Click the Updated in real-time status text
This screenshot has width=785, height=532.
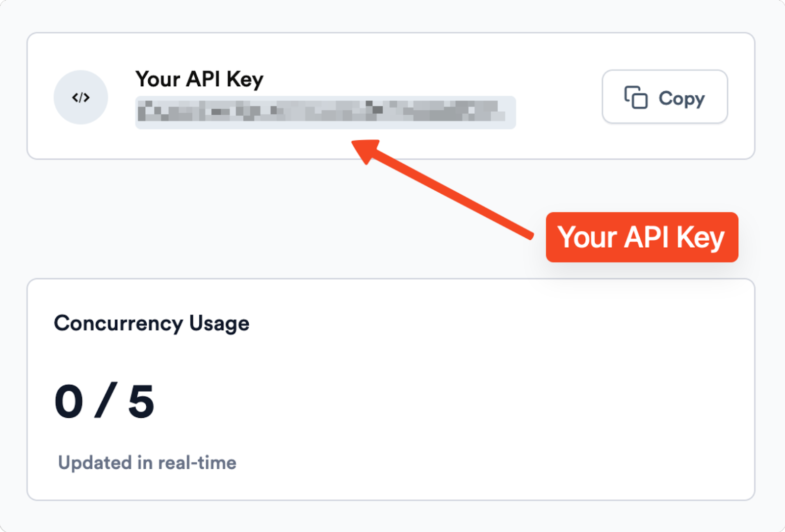(x=147, y=461)
